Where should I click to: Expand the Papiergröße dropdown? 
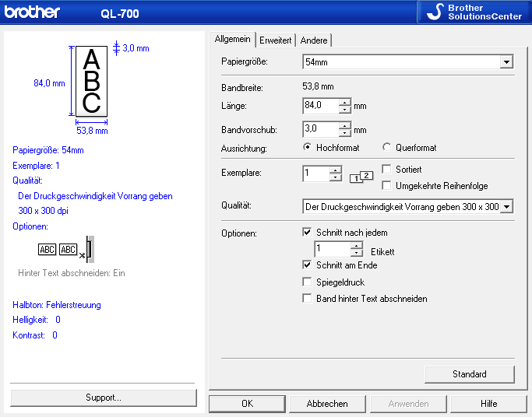pyautogui.click(x=506, y=62)
